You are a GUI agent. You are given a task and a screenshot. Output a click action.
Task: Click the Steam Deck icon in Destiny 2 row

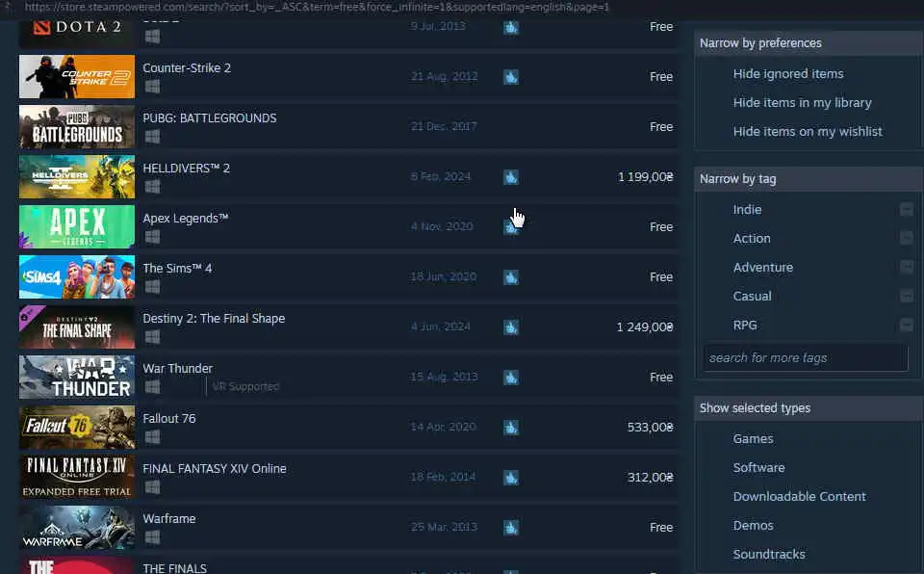pos(511,327)
